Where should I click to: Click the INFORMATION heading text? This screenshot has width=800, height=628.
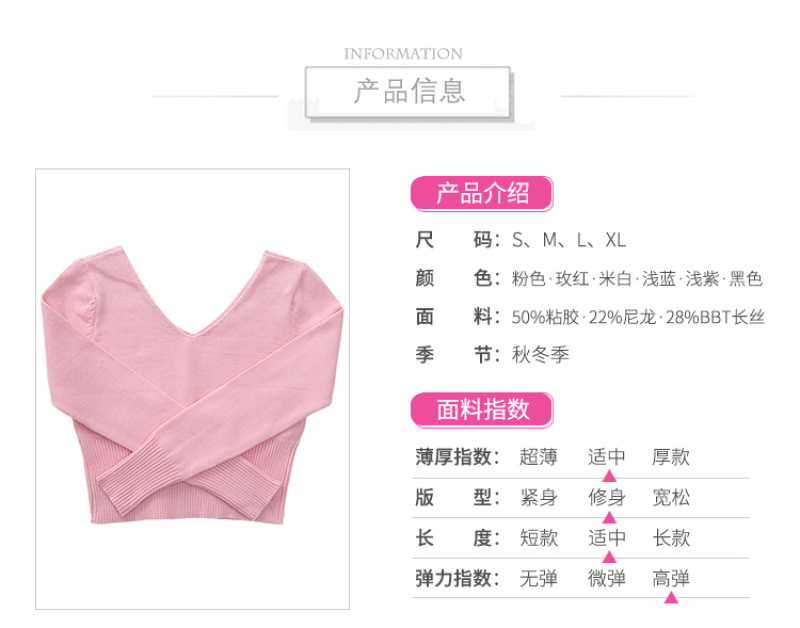pyautogui.click(x=403, y=54)
